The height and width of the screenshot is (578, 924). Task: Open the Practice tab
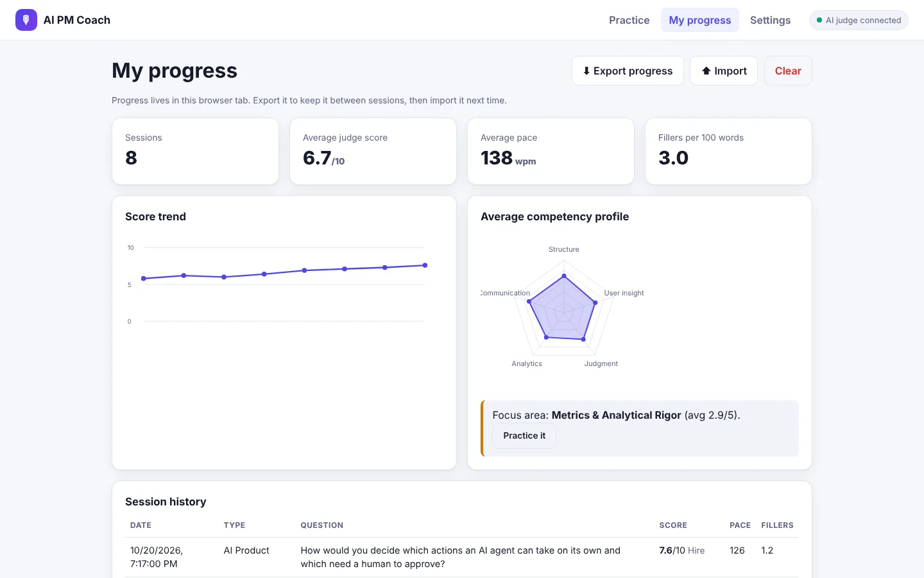pyautogui.click(x=629, y=20)
